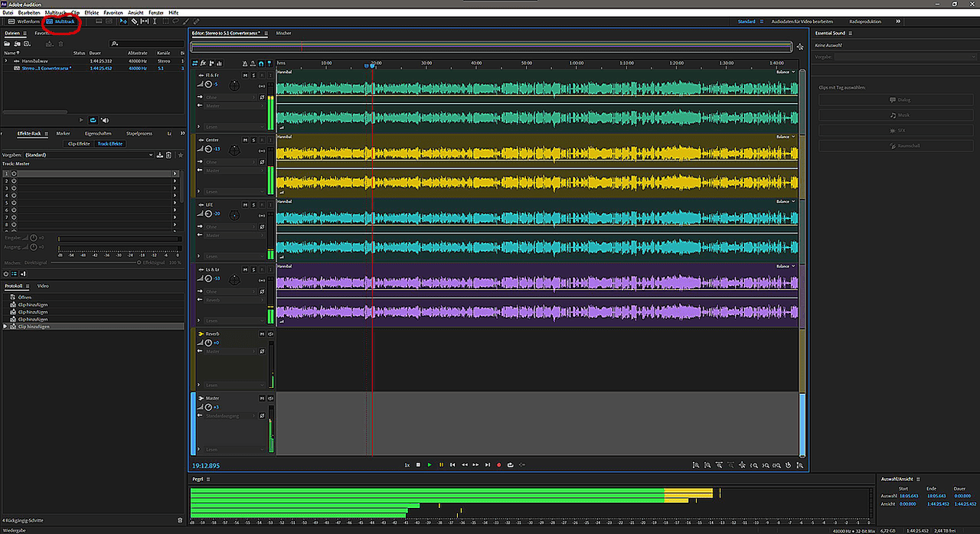This screenshot has height=534, width=980.
Task: Click the search field in Dateien panel
Action: 148,44
